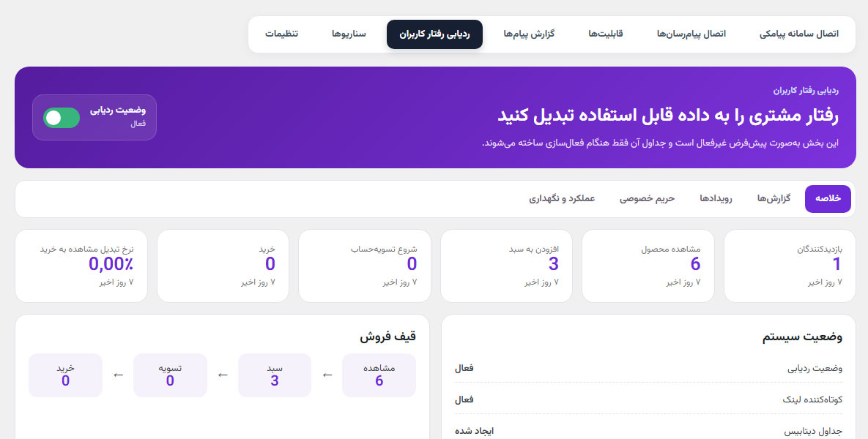This screenshot has width=868, height=439.
Task: Select the ردیابی رفتار کاربران tab
Action: 434,34
